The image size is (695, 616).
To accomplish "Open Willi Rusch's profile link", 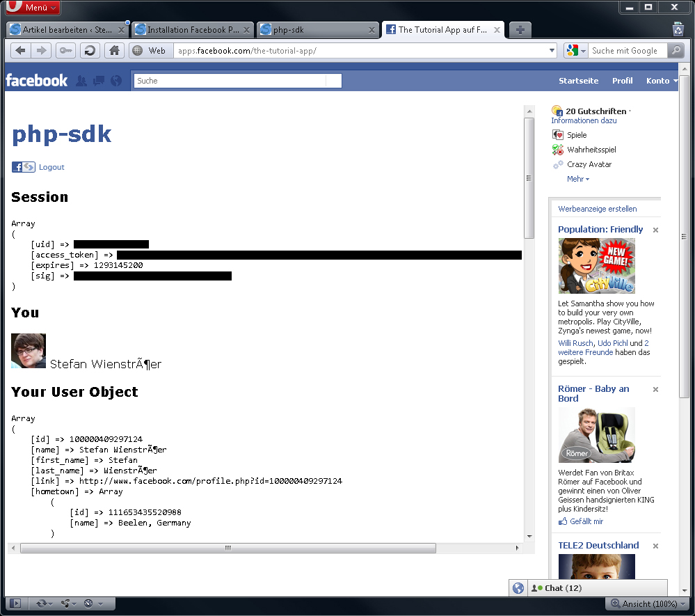I will 575,343.
